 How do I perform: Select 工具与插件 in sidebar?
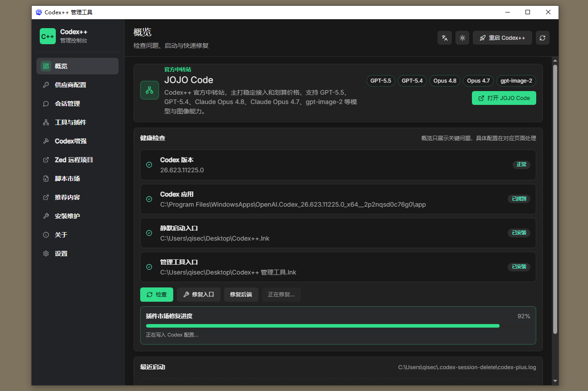pyautogui.click(x=77, y=122)
